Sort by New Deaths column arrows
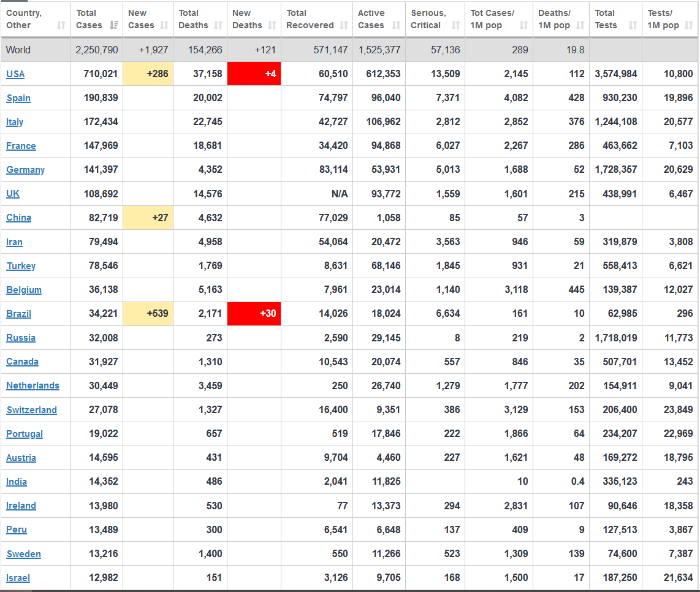 pos(272,26)
